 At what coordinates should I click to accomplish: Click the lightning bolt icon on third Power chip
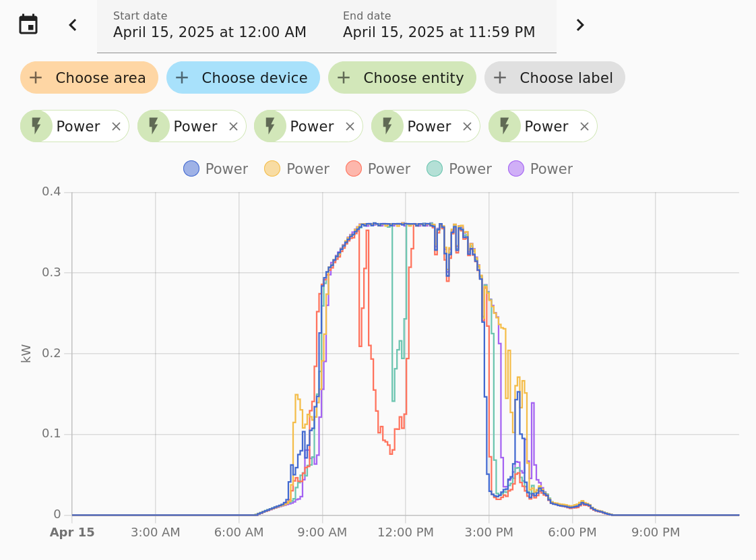click(270, 126)
